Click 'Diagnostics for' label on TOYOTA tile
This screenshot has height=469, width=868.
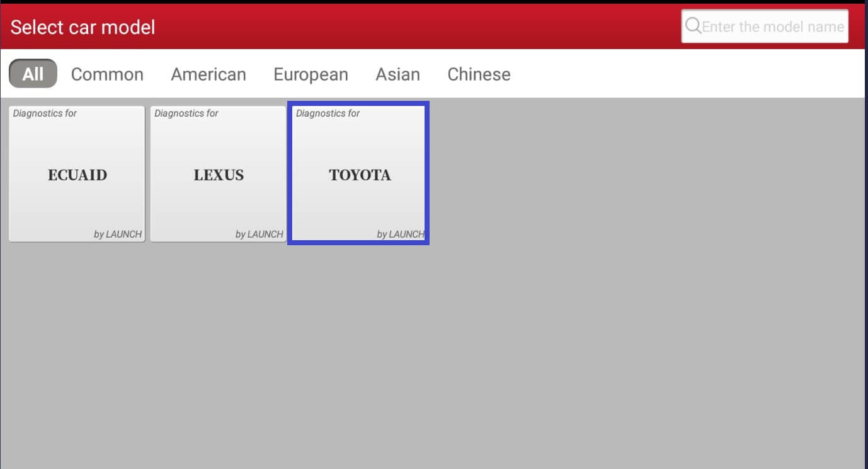[x=328, y=113]
